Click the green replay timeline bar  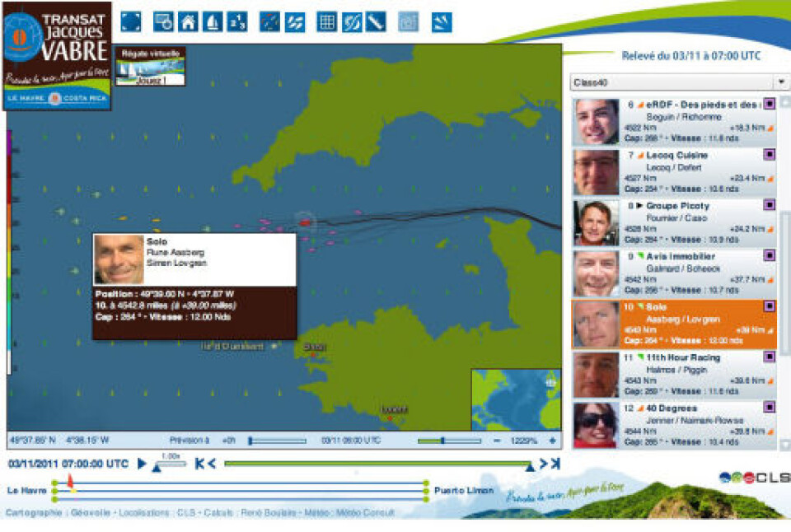tap(377, 464)
